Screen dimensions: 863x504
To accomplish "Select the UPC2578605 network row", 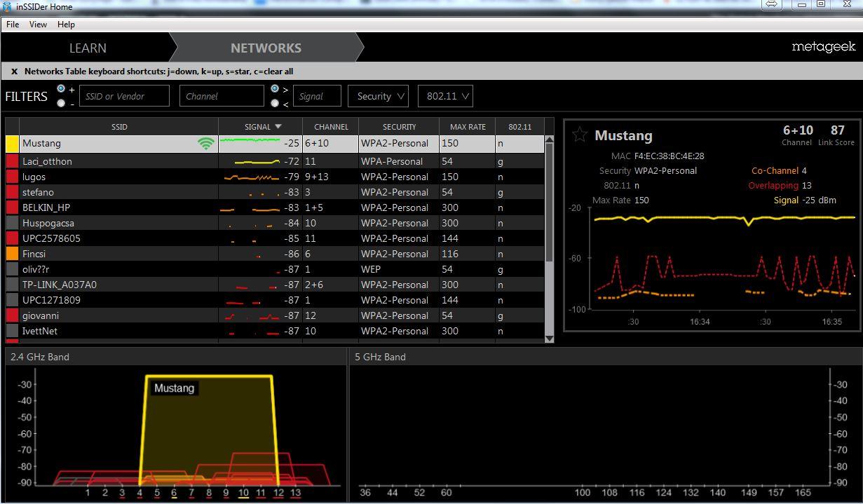I will click(x=275, y=238).
